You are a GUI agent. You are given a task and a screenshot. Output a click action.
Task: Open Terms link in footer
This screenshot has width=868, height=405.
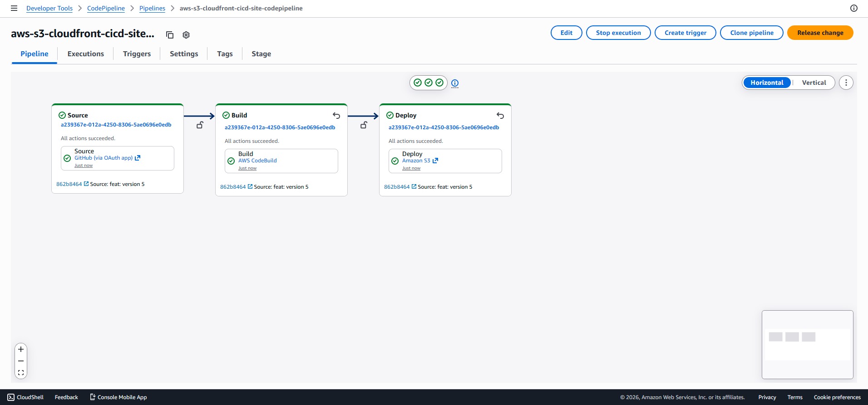795,397
